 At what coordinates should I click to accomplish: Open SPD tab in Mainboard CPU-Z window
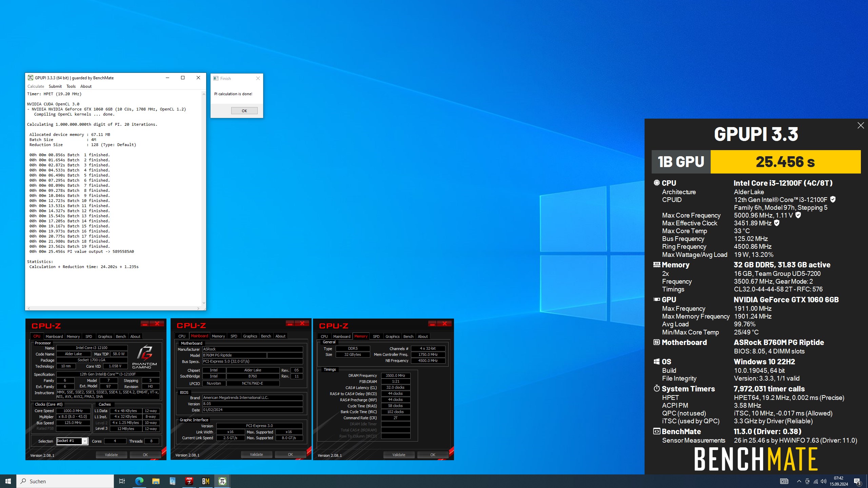pyautogui.click(x=234, y=336)
